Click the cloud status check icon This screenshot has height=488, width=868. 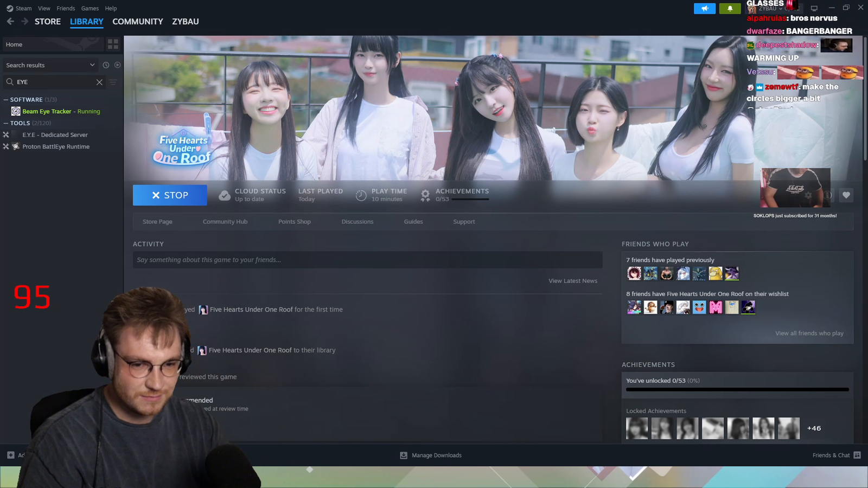point(224,195)
